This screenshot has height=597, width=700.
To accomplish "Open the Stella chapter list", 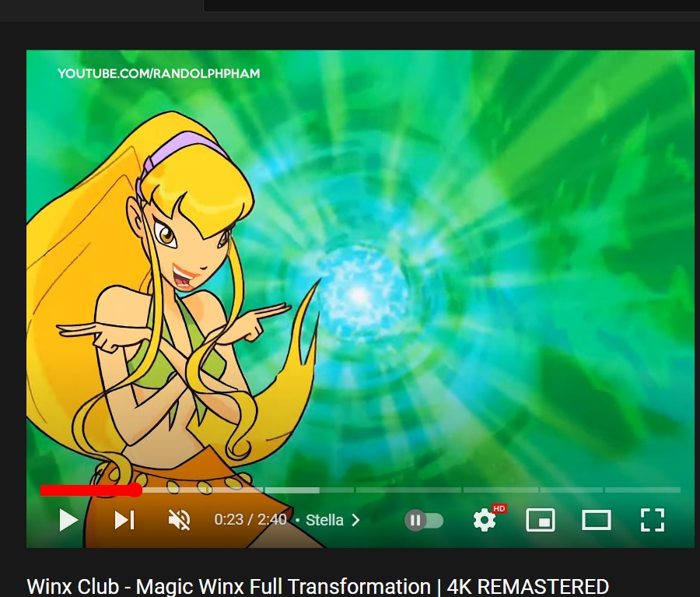I will click(x=333, y=520).
